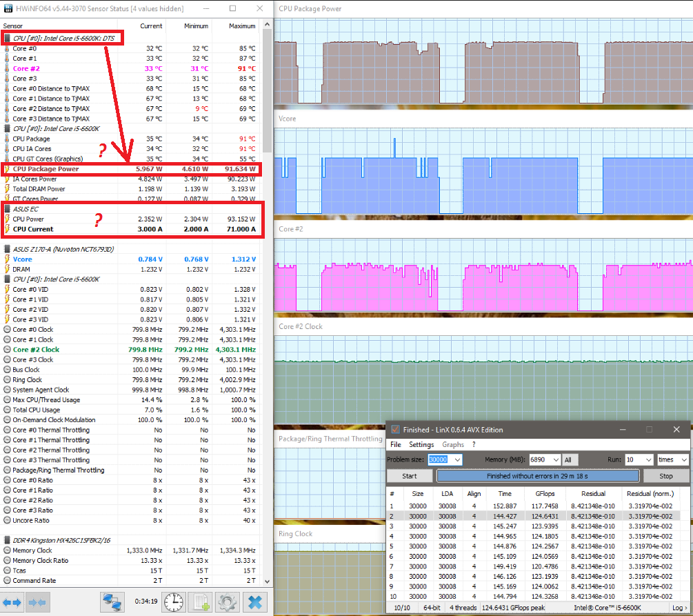The image size is (693, 616).
Task: Click the circle icon beside Memory Clock
Action: [x=7, y=550]
